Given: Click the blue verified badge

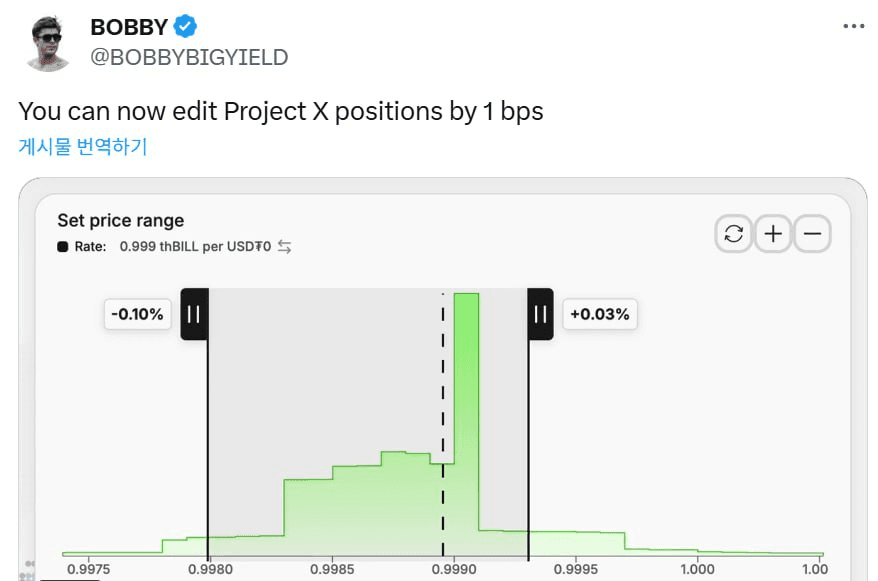Looking at the screenshot, I should pos(185,26).
